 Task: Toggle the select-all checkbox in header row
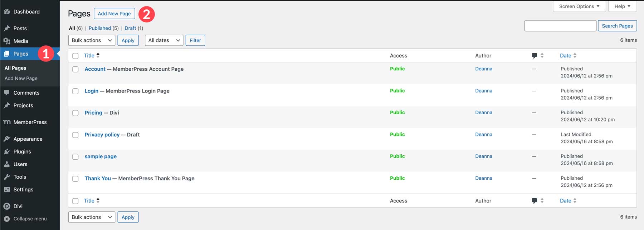tap(75, 56)
